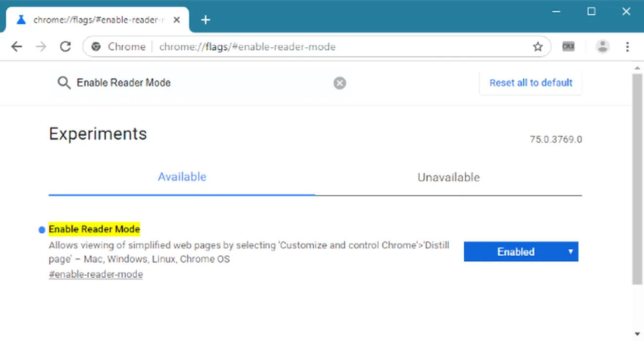This screenshot has width=644, height=341.
Task: Click the Reset all to default button
Action: tap(530, 83)
